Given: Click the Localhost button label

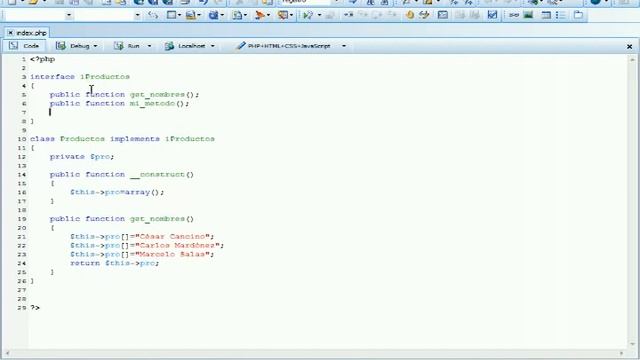Looking at the screenshot, I should point(192,46).
